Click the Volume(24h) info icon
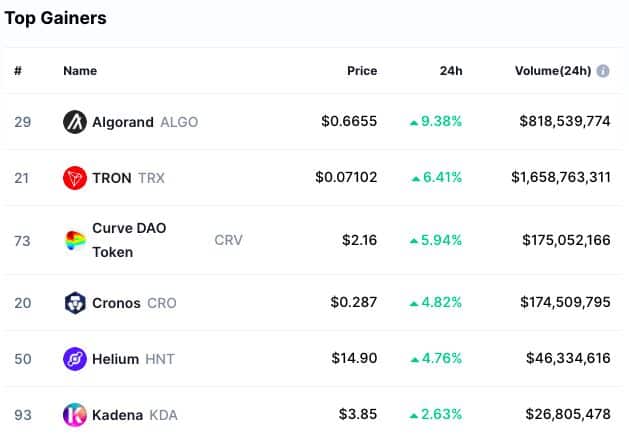Viewport: 629px width, 442px height. (603, 71)
